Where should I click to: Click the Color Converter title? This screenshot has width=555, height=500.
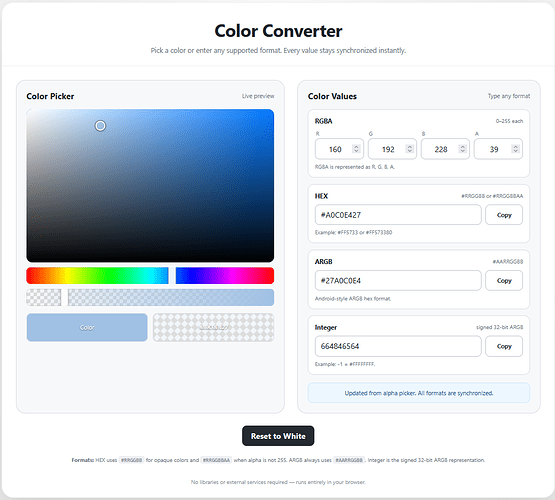tap(278, 31)
